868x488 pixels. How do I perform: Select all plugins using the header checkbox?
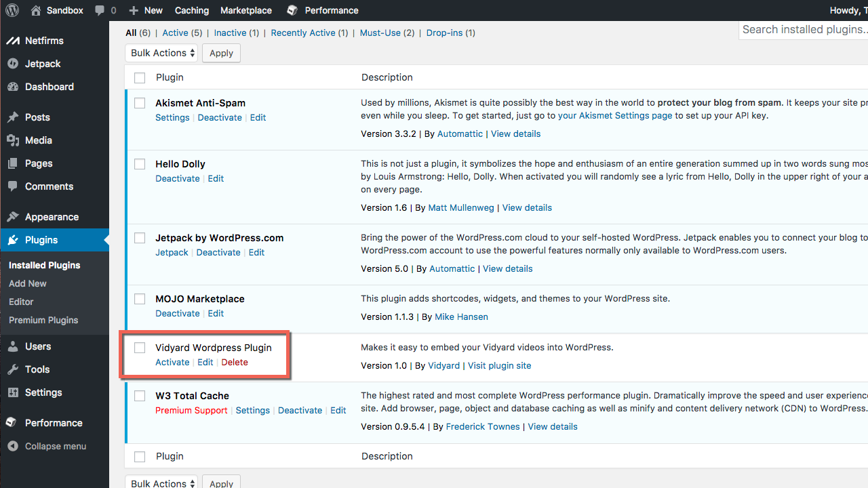pos(139,77)
